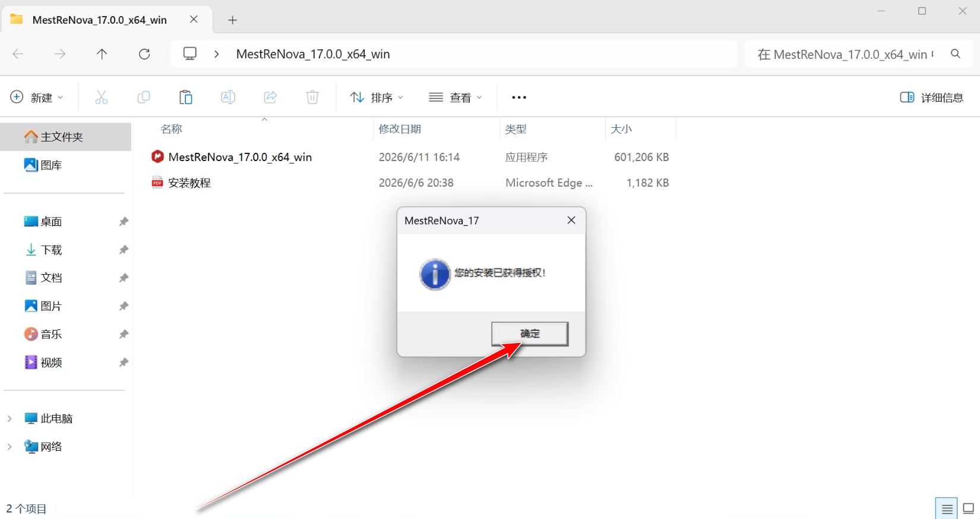Switch to large thumbnails view in status bar
The height and width of the screenshot is (519, 980).
coord(969,509)
